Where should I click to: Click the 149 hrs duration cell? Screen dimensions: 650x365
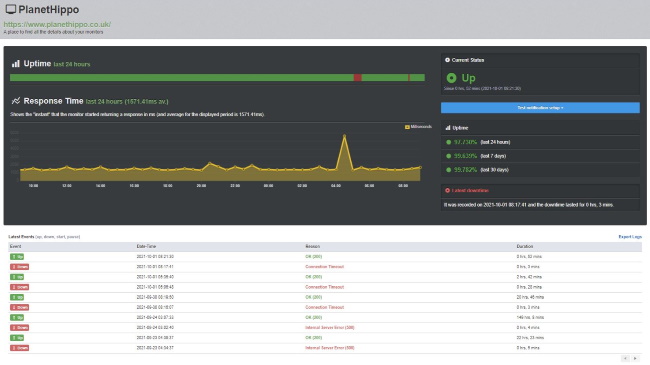(530, 318)
